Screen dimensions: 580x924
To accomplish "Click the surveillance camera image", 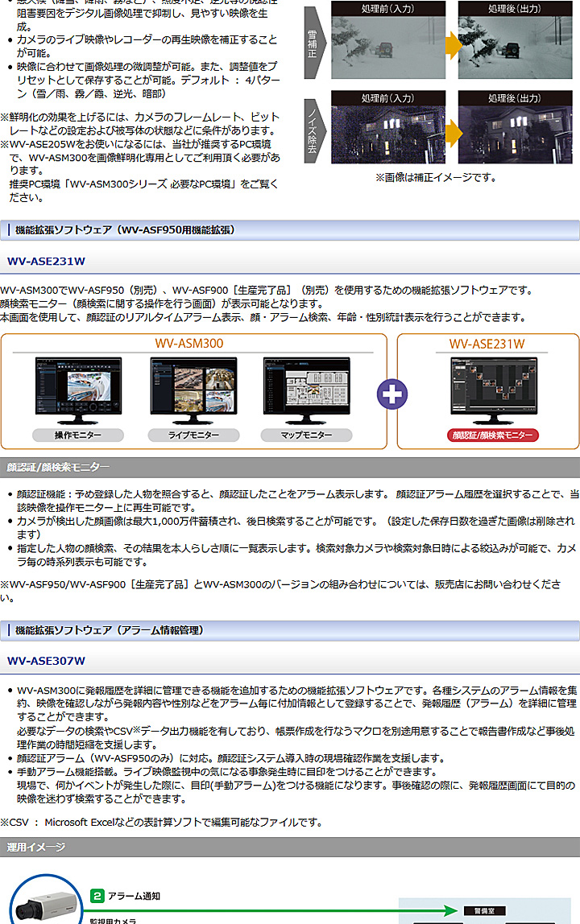I will 46,905.
